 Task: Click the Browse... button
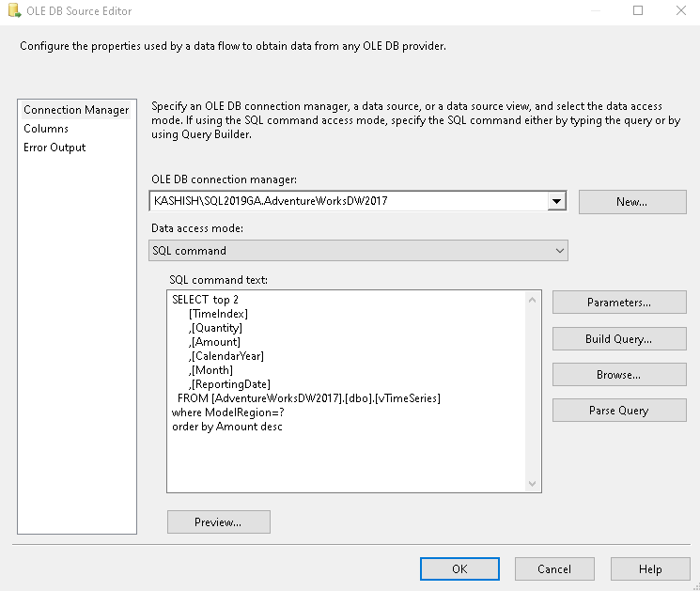[619, 375]
